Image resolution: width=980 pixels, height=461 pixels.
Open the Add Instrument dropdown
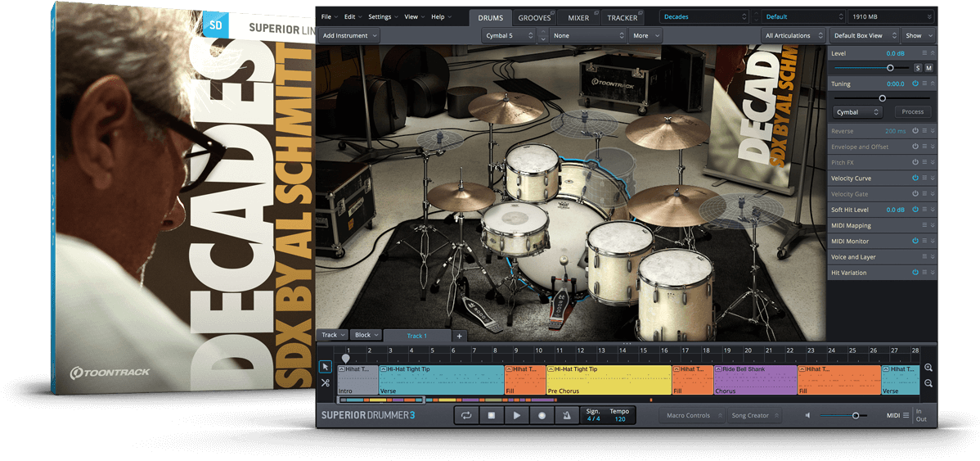[348, 36]
